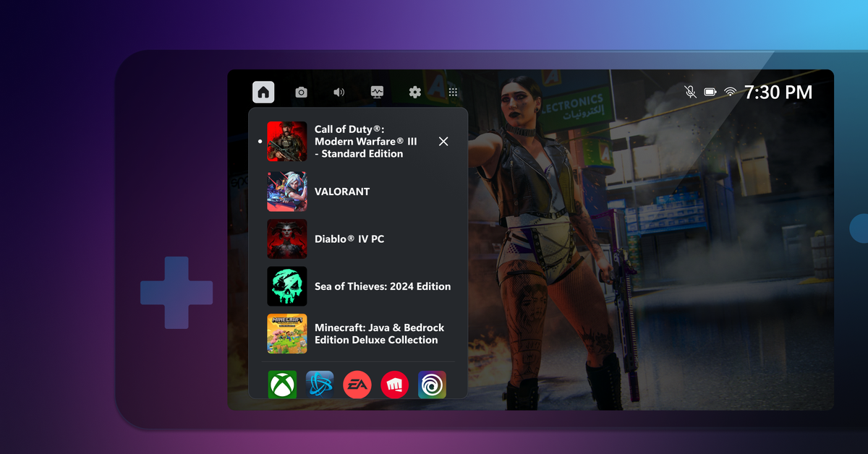Launch Minecraft: Java & Bedrock Edition

[380, 334]
